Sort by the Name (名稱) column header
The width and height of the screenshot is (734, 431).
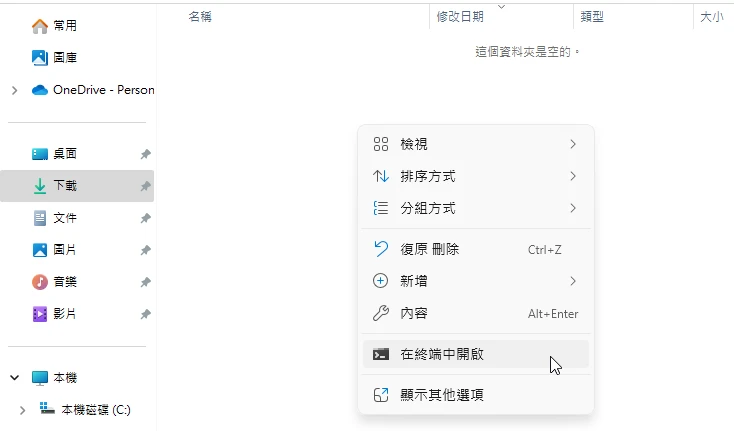(x=200, y=17)
